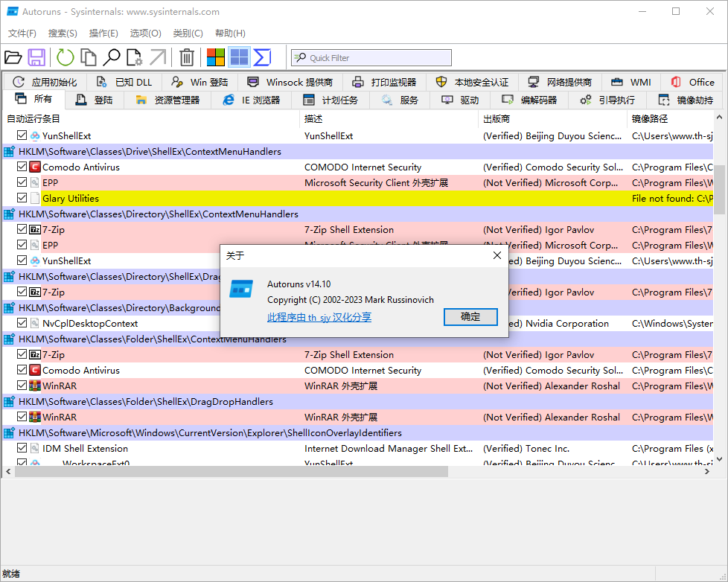728x582 pixels.
Task: Click the Autoruns icon in About dialog
Action: point(241,289)
